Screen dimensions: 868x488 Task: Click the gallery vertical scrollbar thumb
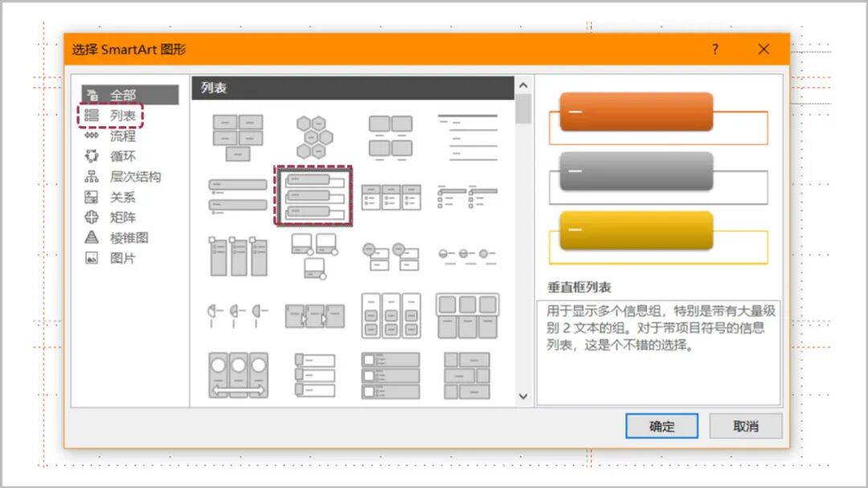pyautogui.click(x=523, y=109)
